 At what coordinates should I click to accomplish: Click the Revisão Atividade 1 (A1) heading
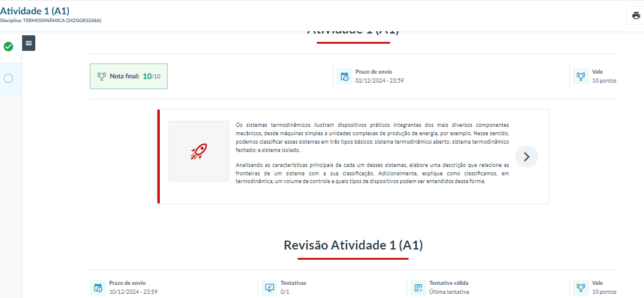[353, 245]
